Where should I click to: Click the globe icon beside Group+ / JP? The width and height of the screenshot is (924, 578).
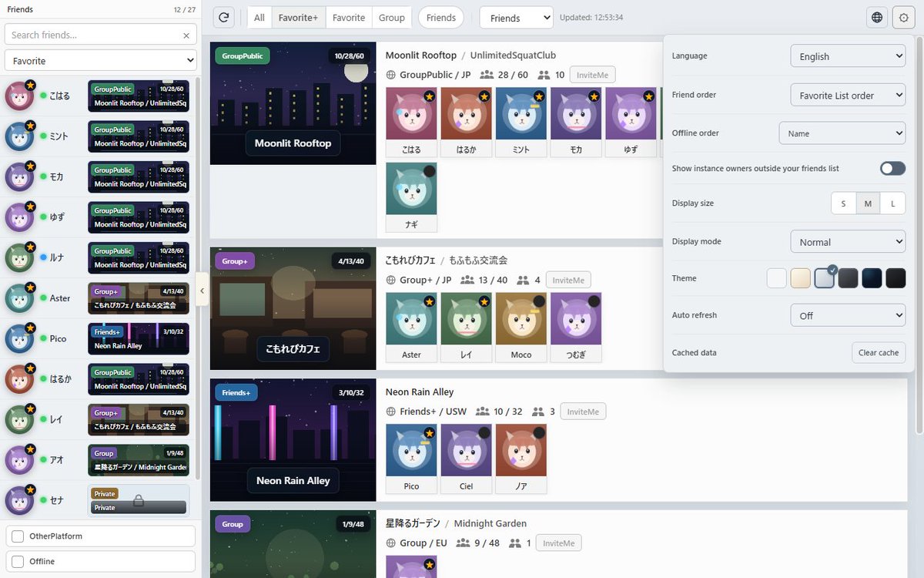[391, 281]
